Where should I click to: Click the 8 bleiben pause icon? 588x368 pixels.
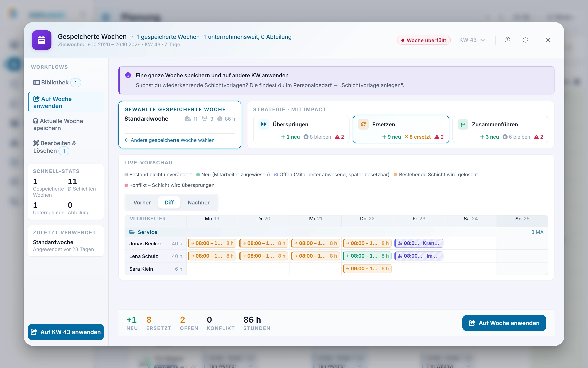306,137
